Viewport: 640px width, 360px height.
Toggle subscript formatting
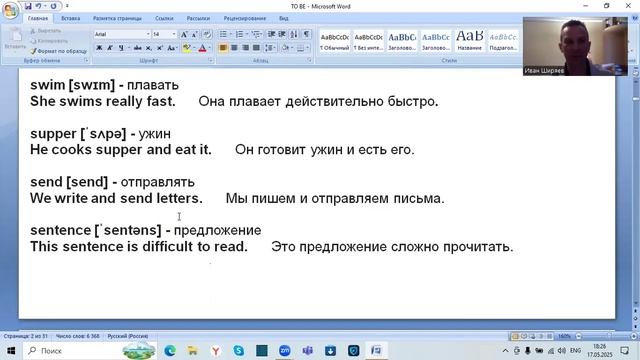[149, 48]
